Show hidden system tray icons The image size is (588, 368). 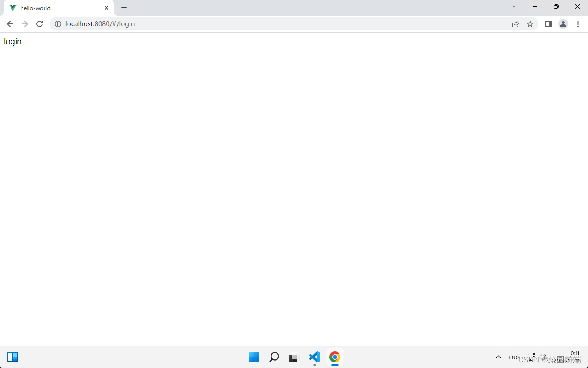(498, 357)
